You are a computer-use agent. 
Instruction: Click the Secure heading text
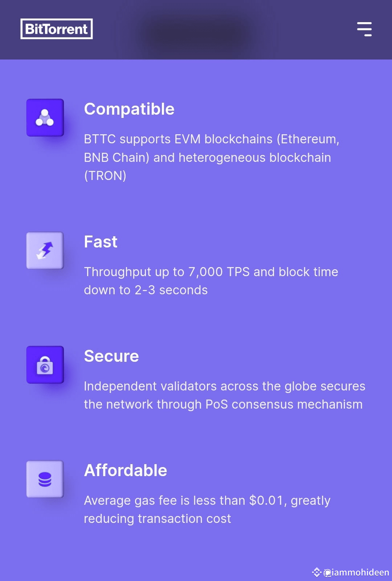(111, 356)
